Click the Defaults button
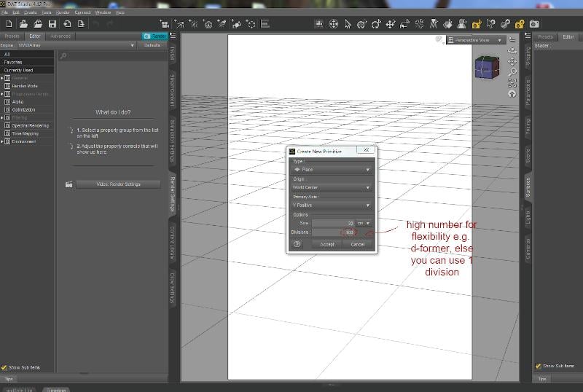 click(152, 45)
